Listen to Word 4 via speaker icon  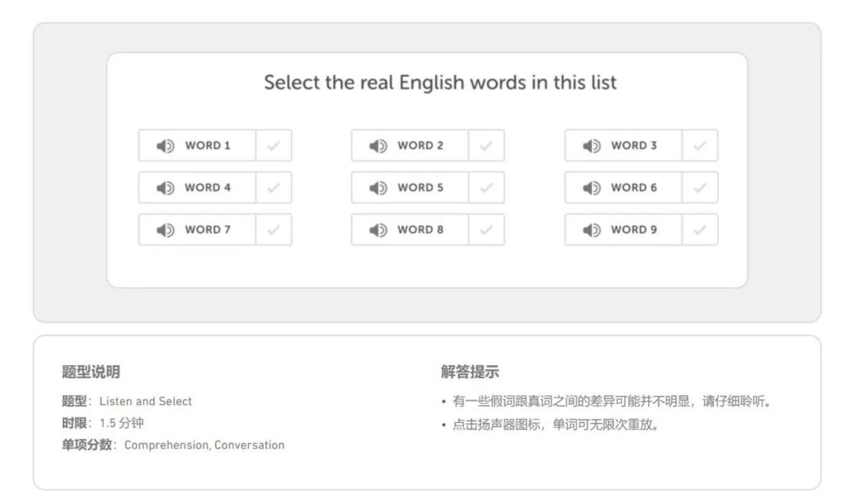(x=165, y=188)
